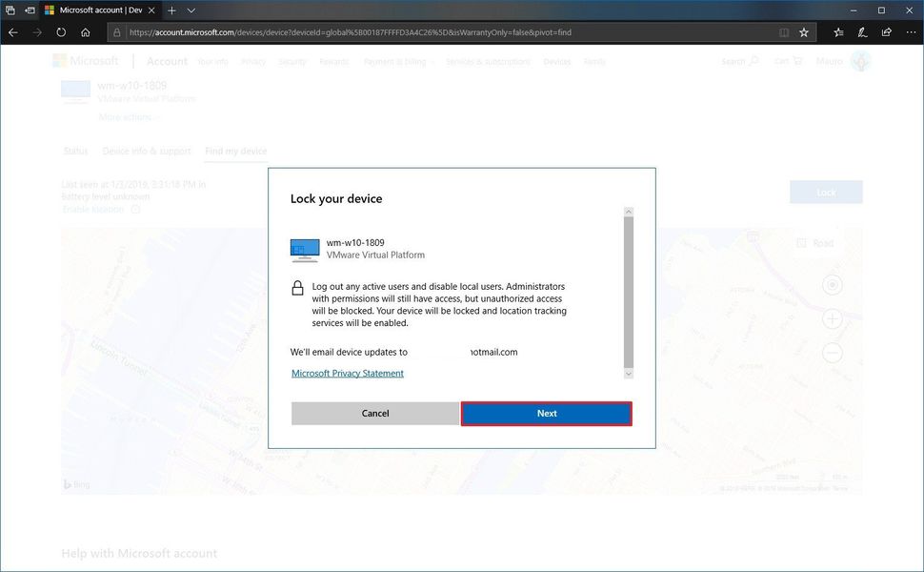Click the Microsoft logo in the header
This screenshot has width=924, height=572.
[x=87, y=61]
